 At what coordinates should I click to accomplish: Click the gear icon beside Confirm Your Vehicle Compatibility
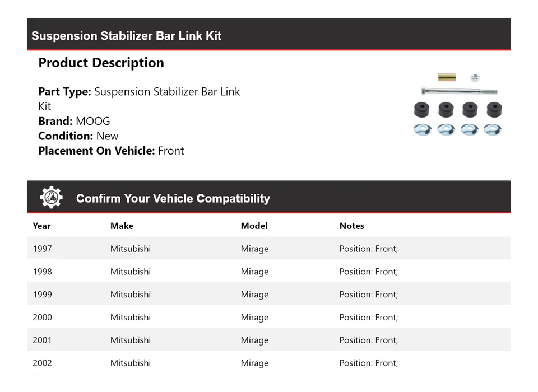coord(52,198)
